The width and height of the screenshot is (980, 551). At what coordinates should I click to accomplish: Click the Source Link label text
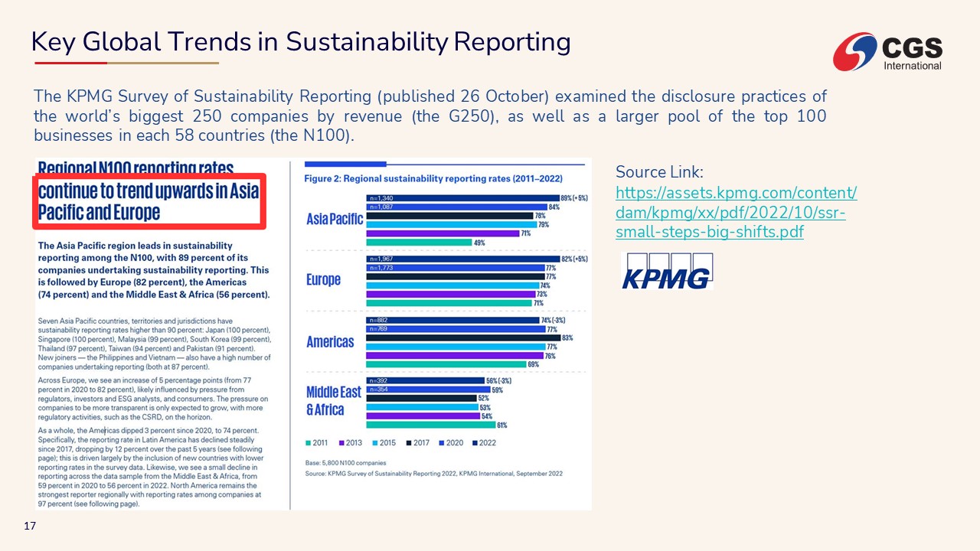point(658,171)
